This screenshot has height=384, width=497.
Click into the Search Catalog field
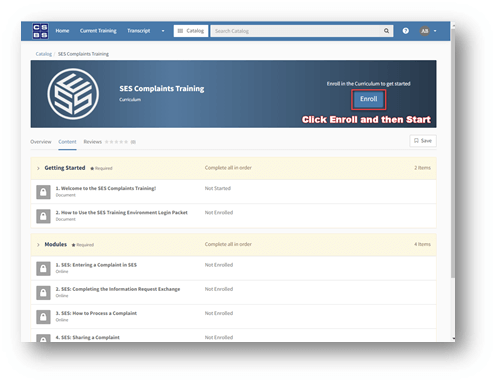point(297,31)
